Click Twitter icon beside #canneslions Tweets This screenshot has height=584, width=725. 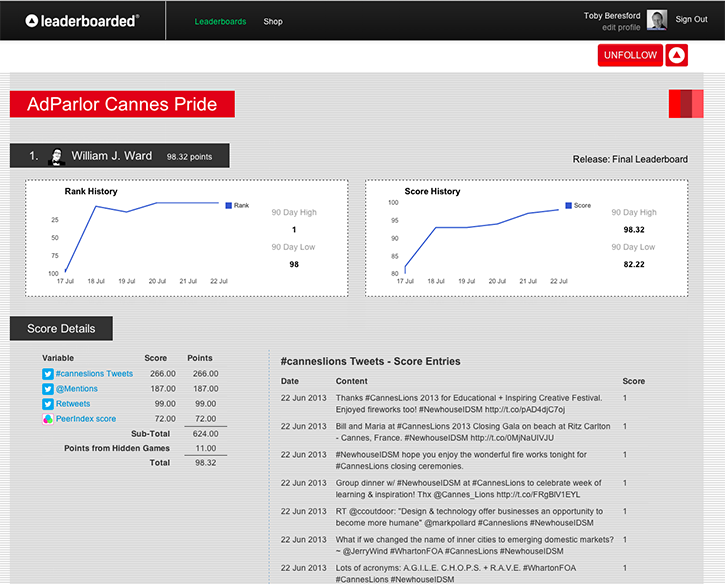coord(47,374)
